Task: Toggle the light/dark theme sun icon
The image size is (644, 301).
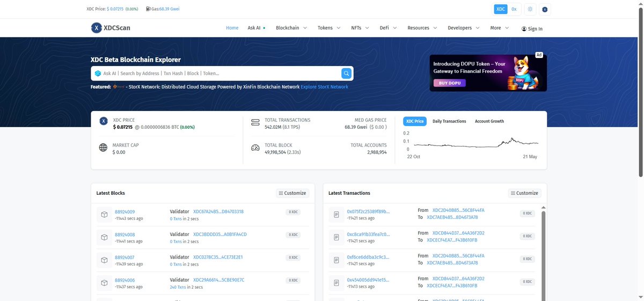Action: click(x=530, y=9)
